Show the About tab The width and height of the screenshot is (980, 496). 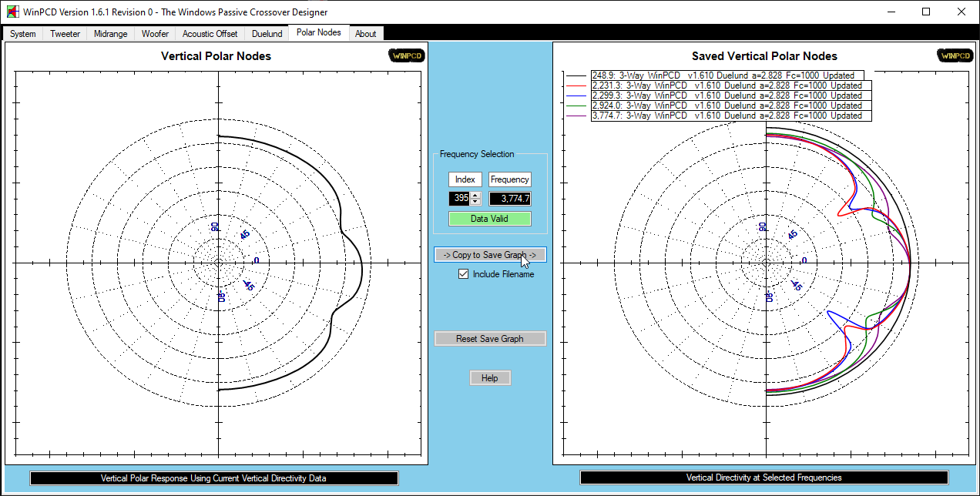point(366,34)
